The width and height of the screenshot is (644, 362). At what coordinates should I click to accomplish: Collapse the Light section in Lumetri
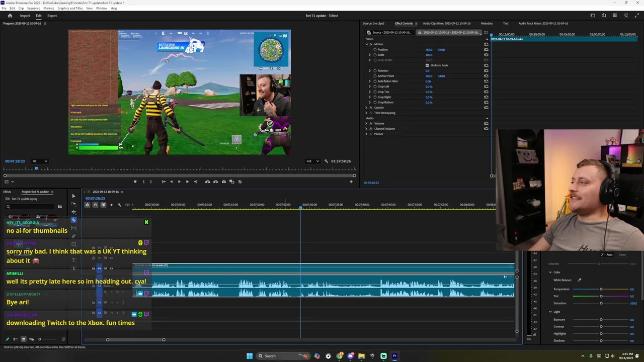point(550,312)
